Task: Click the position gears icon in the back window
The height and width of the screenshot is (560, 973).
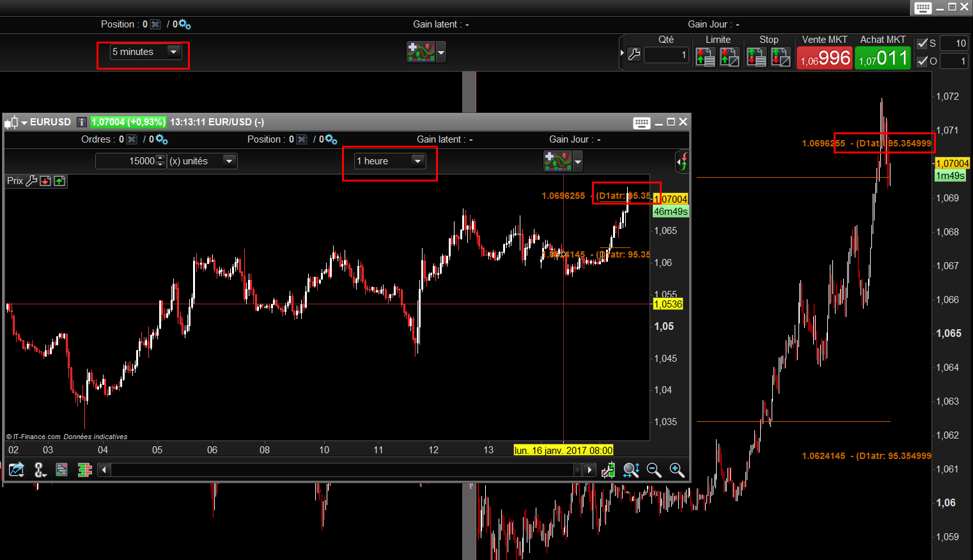Action: [x=184, y=24]
